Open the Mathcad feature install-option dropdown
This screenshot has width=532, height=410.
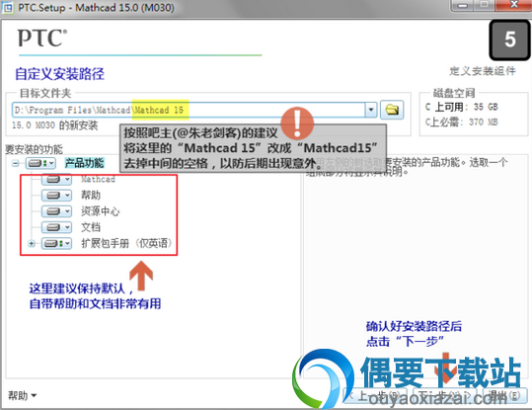pos(56,180)
